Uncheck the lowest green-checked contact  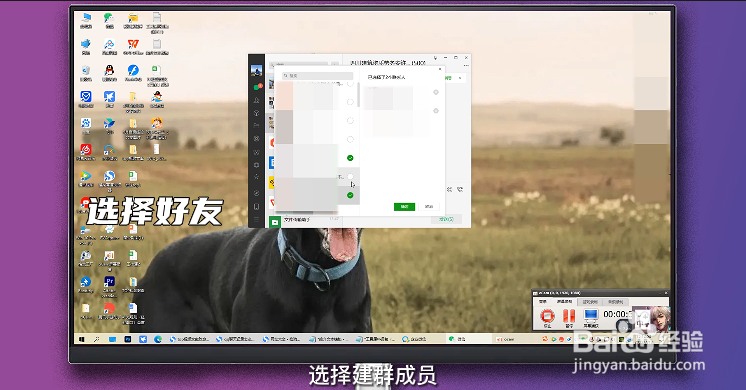(350, 195)
